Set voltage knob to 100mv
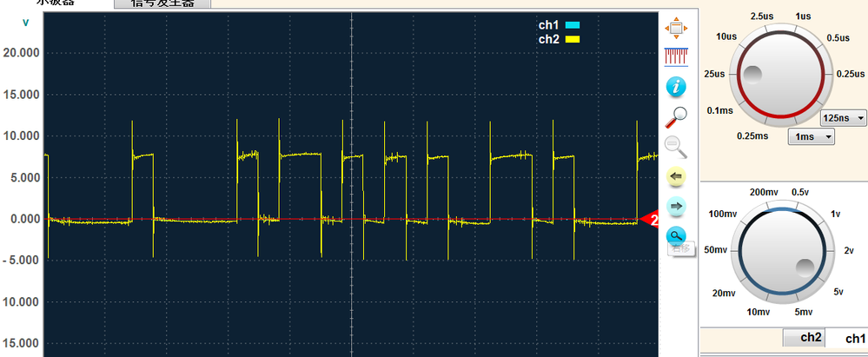The height and width of the screenshot is (357, 868). pyautogui.click(x=722, y=213)
